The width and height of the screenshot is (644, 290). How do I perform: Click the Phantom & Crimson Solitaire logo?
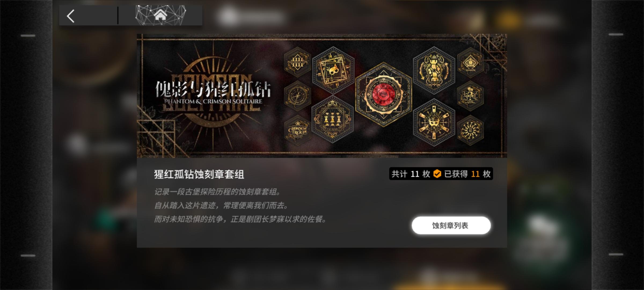(214, 93)
